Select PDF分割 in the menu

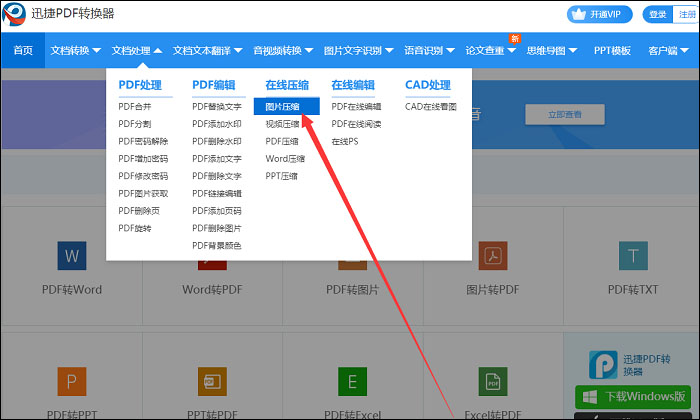pos(135,124)
